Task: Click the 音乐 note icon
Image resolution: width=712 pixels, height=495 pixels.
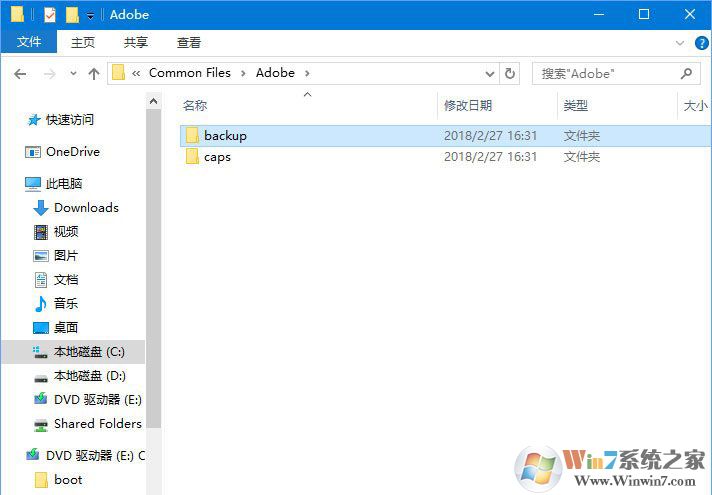Action: coord(41,304)
